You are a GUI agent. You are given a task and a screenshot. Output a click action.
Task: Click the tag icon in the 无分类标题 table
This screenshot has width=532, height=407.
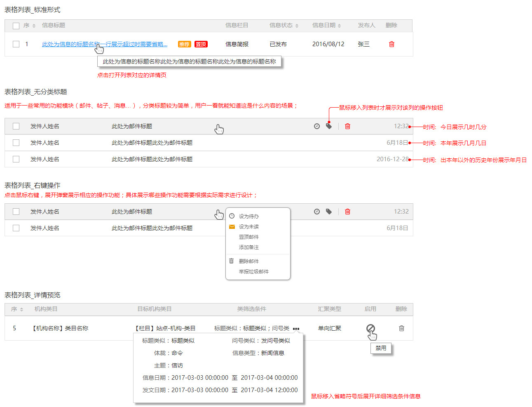(x=329, y=126)
